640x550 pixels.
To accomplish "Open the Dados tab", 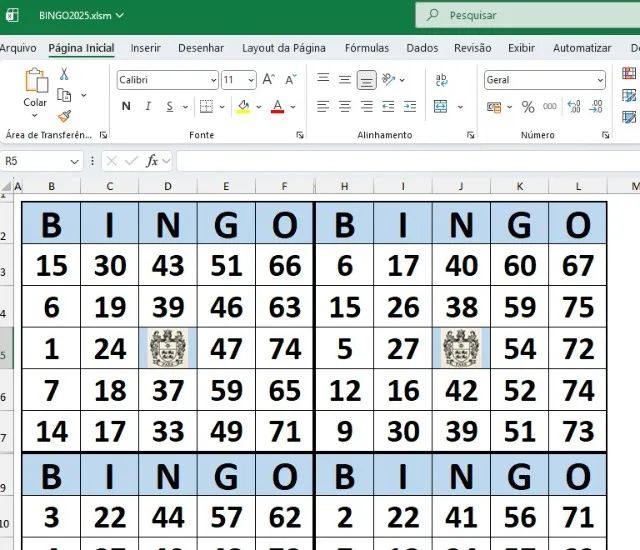I will pos(422,48).
